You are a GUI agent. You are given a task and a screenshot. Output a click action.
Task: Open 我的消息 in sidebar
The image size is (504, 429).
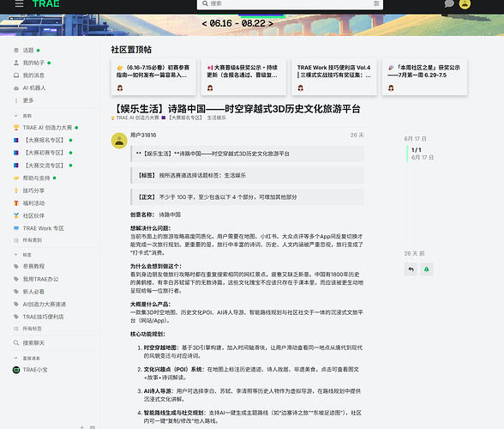(x=33, y=76)
